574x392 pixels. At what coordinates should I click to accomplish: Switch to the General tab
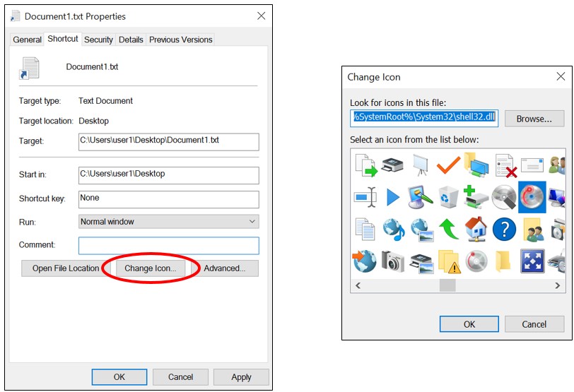pos(27,40)
